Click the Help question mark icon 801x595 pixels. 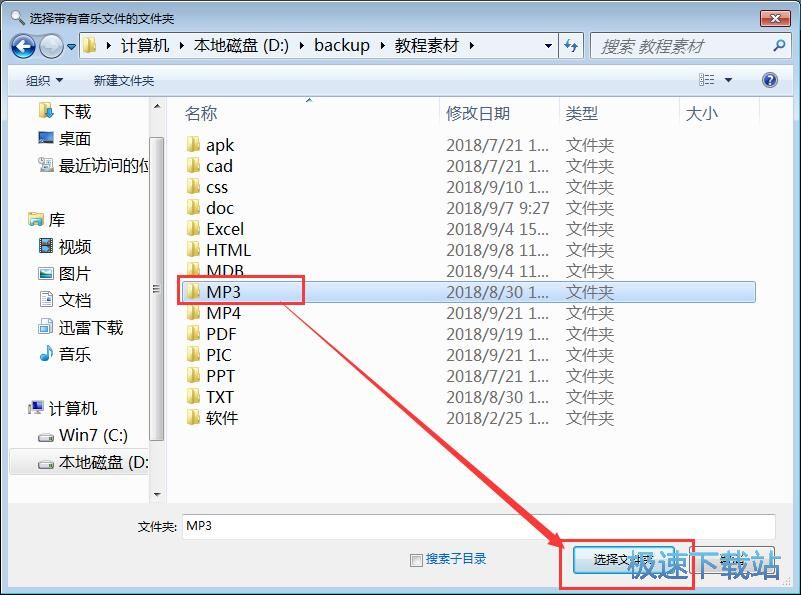[x=768, y=79]
